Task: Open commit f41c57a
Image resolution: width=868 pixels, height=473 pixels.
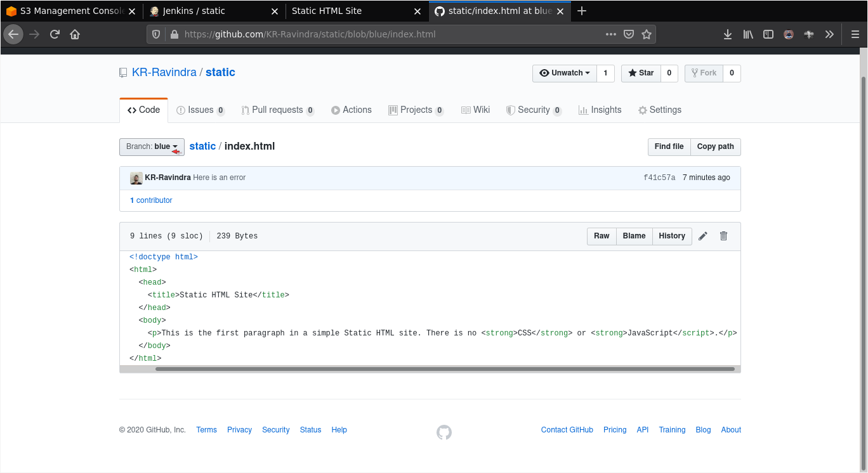Action: [x=659, y=178]
